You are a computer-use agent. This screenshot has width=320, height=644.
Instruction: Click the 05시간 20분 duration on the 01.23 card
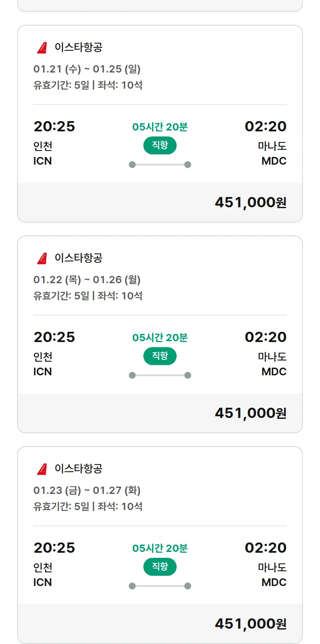[160, 548]
